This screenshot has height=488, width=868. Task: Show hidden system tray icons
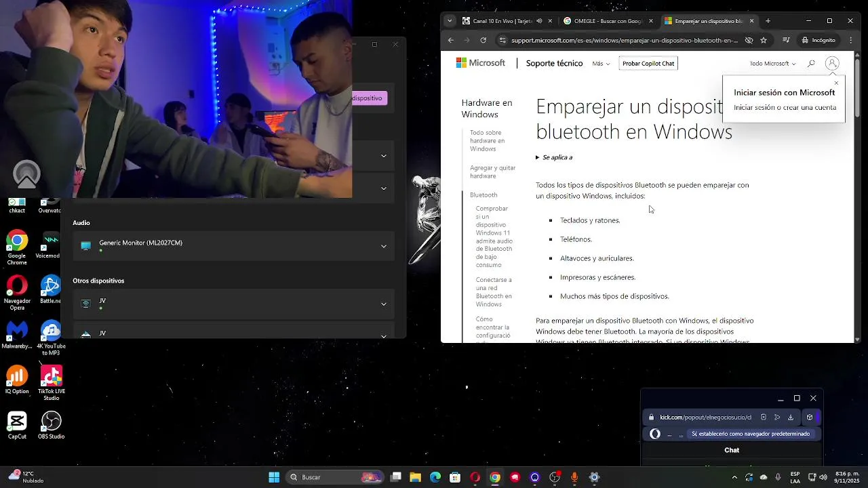coord(734,477)
